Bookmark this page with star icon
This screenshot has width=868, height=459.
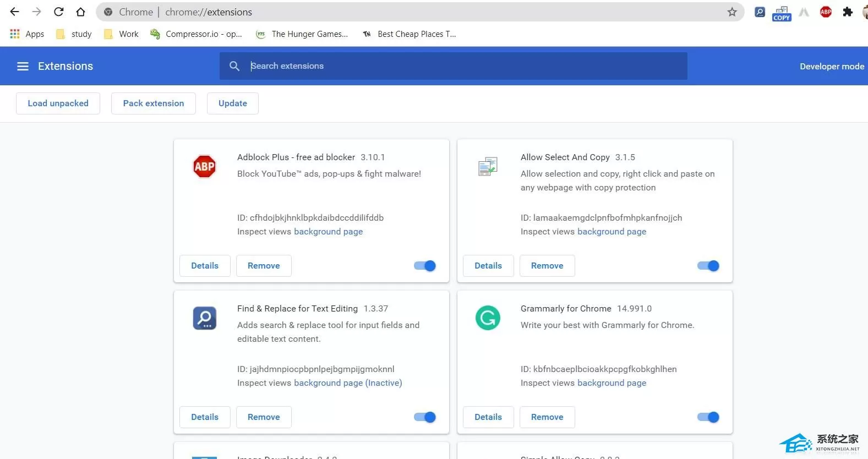(732, 12)
